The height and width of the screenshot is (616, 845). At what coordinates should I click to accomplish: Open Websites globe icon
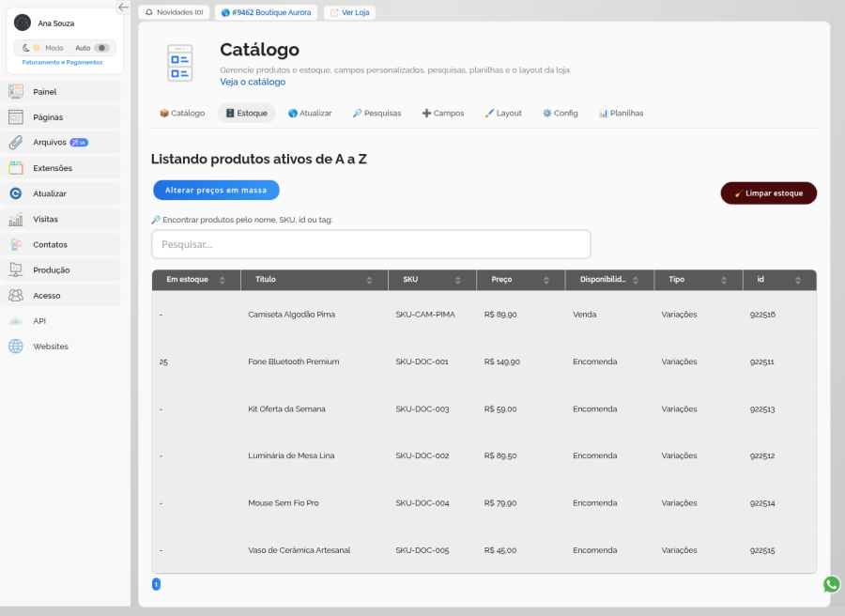pyautogui.click(x=16, y=346)
